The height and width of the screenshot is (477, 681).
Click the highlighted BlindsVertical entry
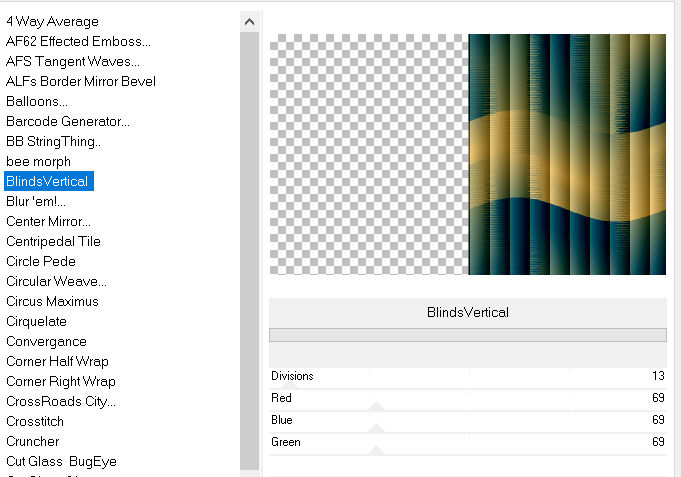[x=48, y=181]
